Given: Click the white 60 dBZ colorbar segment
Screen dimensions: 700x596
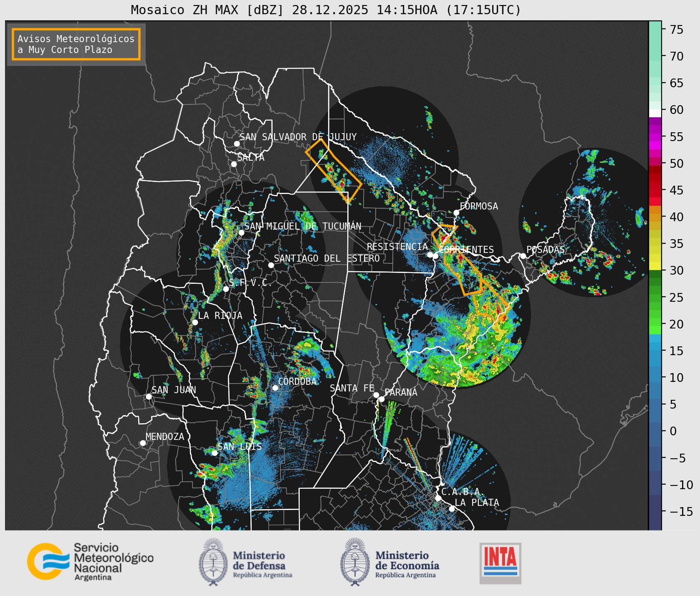Looking at the screenshot, I should click(x=655, y=113).
